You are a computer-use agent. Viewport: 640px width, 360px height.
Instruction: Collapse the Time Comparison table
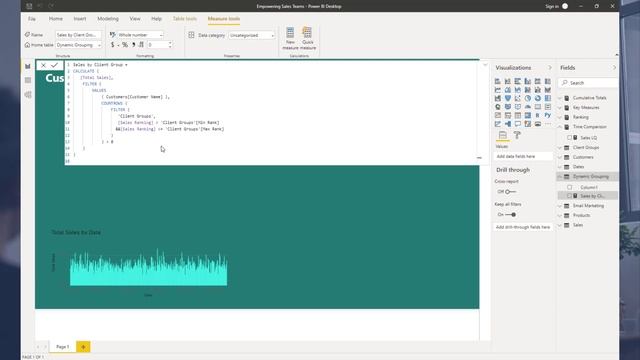[x=560, y=127]
